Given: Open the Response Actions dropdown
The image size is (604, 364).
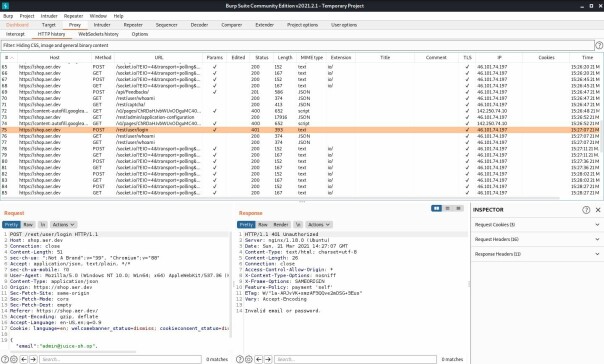Looking at the screenshot, I should click(319, 224).
